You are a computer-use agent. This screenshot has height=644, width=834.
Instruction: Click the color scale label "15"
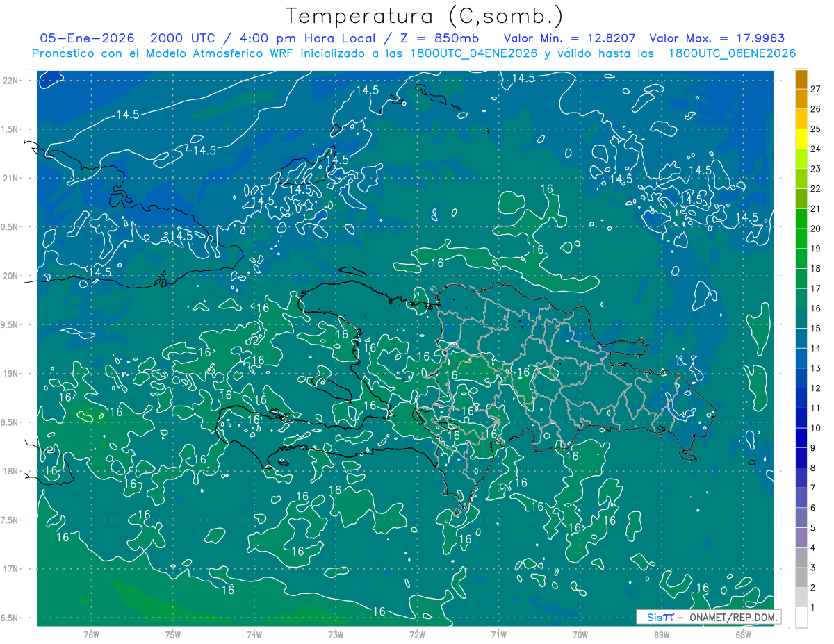pyautogui.click(x=815, y=328)
